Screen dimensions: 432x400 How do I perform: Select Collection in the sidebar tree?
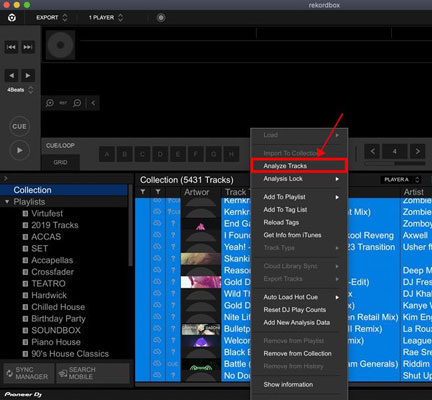coord(64,190)
